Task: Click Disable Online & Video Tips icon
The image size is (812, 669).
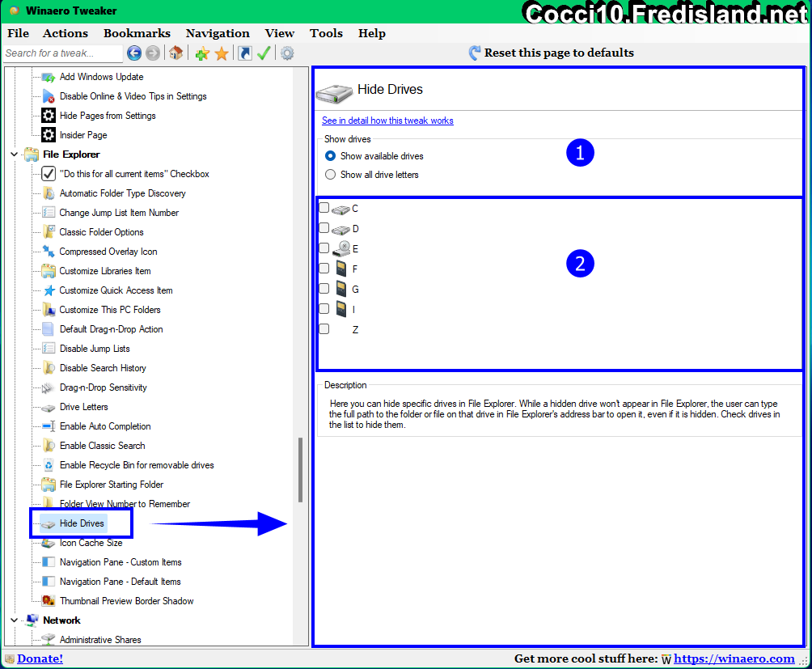Action: (49, 96)
